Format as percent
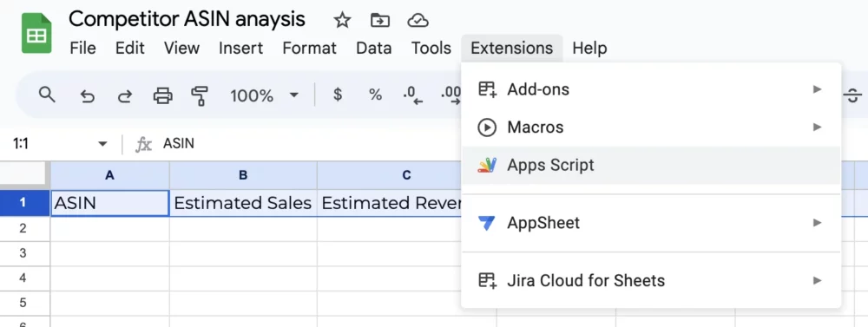The height and width of the screenshot is (327, 868). [x=375, y=95]
